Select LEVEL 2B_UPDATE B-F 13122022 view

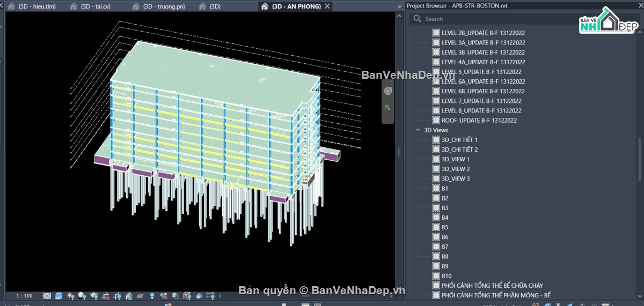[483, 33]
